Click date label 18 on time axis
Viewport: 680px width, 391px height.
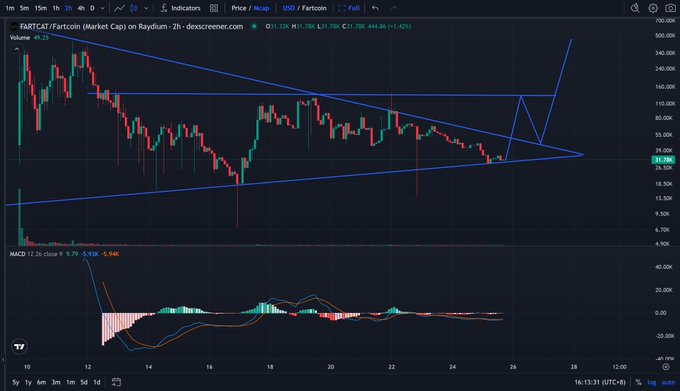(x=270, y=367)
